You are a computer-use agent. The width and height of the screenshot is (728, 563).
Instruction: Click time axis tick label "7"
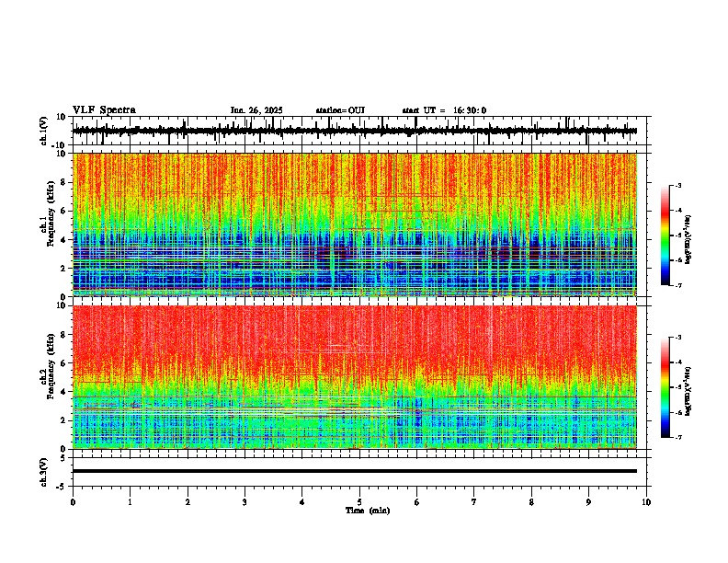click(x=474, y=502)
